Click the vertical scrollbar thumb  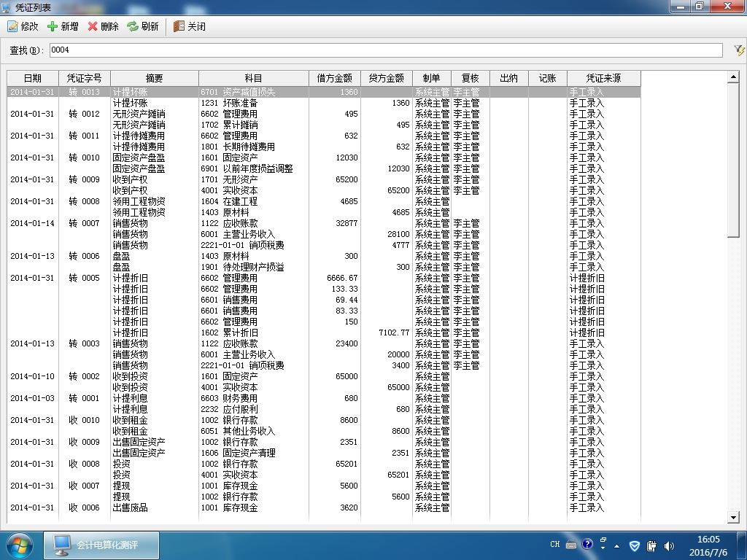tap(734, 160)
